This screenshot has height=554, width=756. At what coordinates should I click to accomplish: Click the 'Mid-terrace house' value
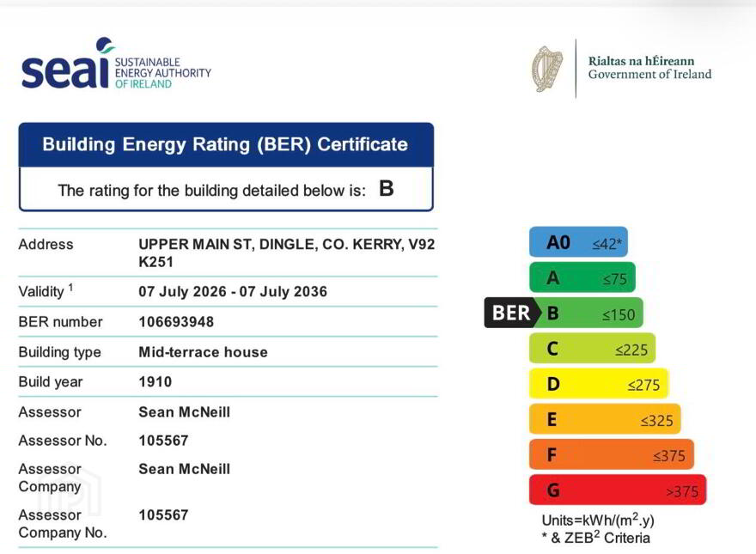click(x=203, y=352)
